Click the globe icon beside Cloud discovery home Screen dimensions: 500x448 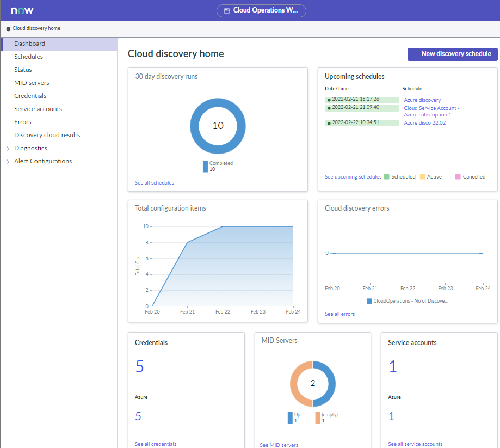[8, 29]
